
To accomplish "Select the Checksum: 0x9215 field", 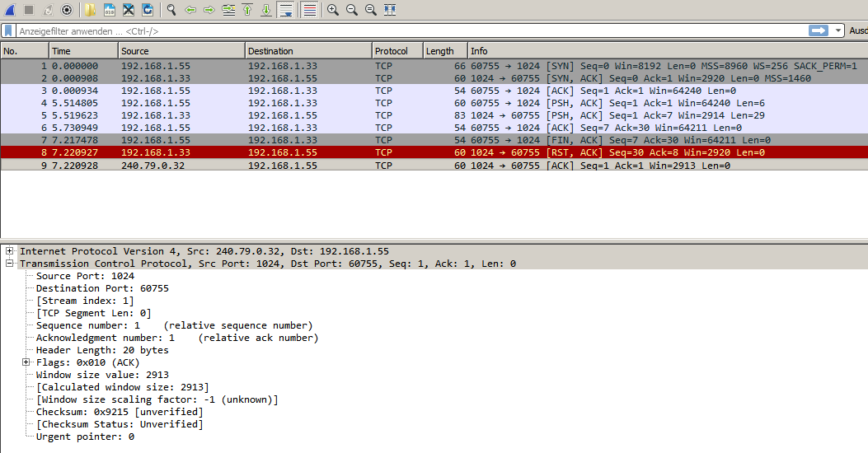I will tap(120, 412).
